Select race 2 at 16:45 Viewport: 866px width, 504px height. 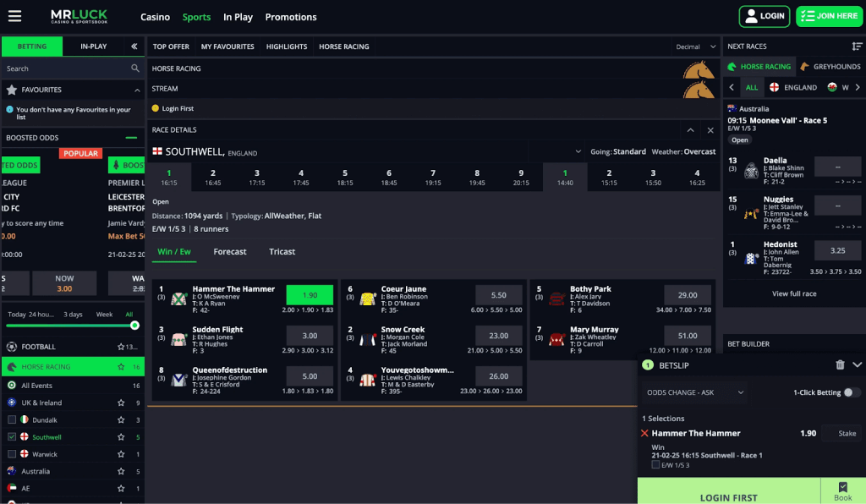(x=212, y=178)
